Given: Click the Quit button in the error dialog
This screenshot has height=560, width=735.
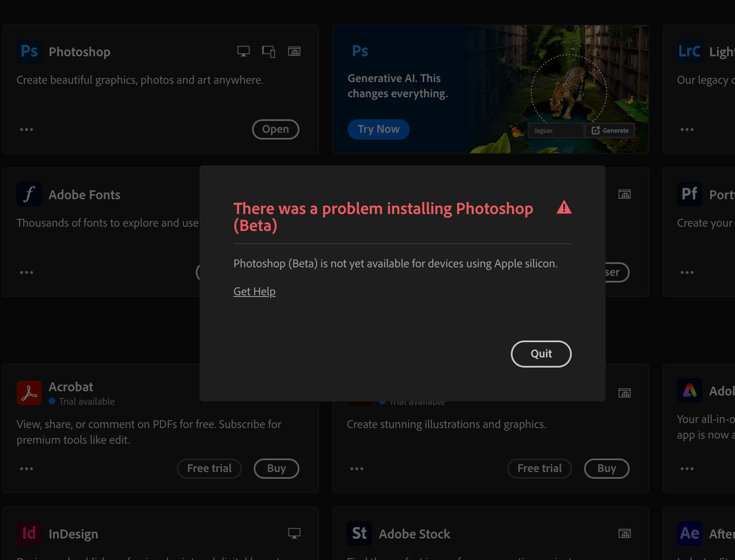Looking at the screenshot, I should click(541, 354).
